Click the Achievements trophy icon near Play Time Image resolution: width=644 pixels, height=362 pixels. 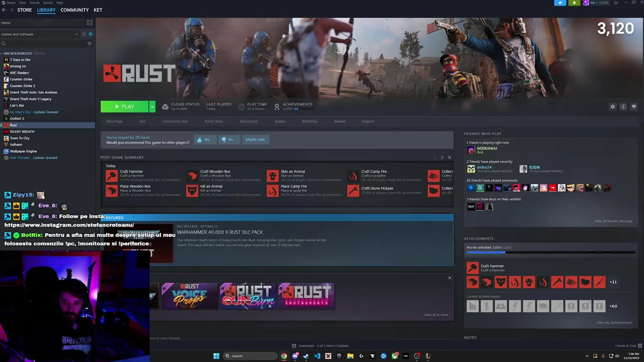click(277, 107)
